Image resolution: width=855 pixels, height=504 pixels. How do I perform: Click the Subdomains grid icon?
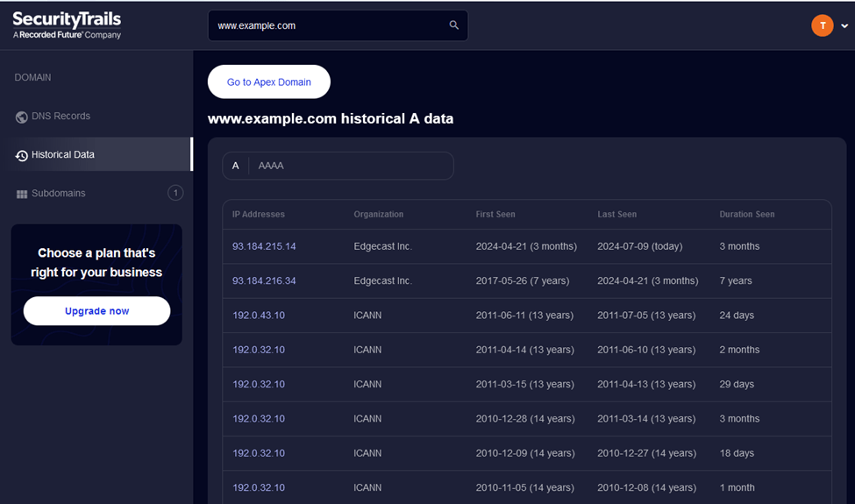click(x=21, y=194)
